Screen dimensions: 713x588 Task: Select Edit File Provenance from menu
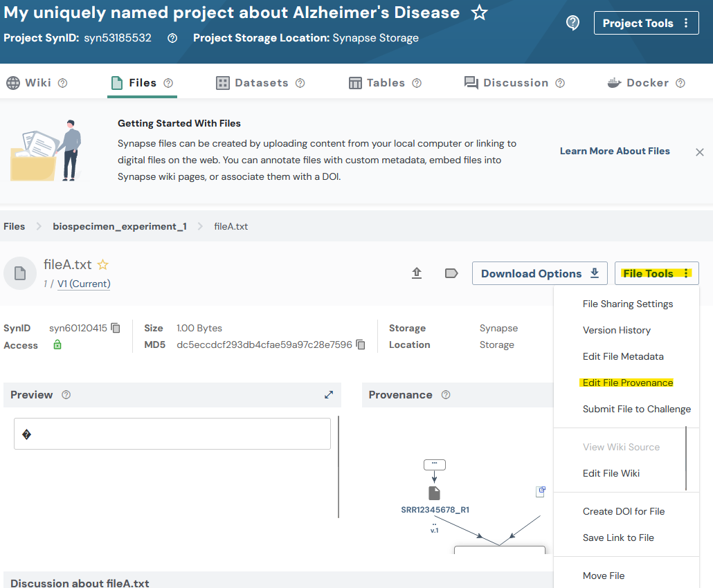click(x=627, y=383)
